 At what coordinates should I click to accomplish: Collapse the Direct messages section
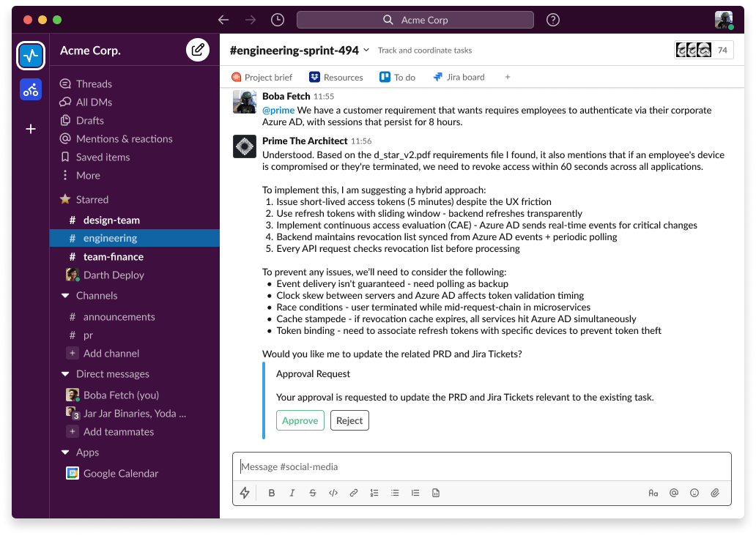[x=65, y=374]
